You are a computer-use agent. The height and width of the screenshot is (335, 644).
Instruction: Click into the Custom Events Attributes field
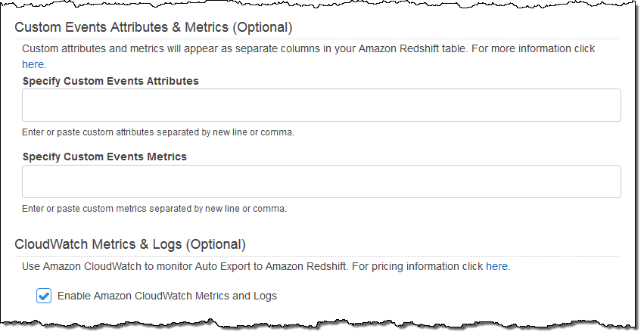(321, 105)
